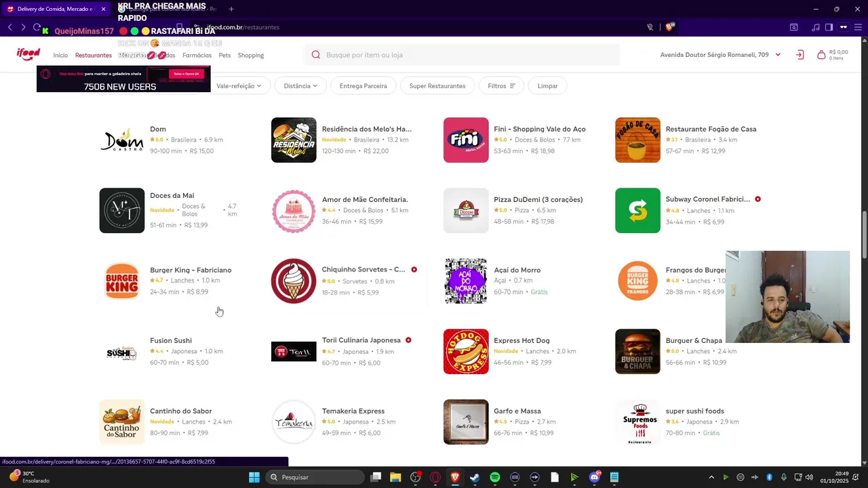Open the volume icon in system tray
Screen dimensions: 868x488
click(808, 477)
